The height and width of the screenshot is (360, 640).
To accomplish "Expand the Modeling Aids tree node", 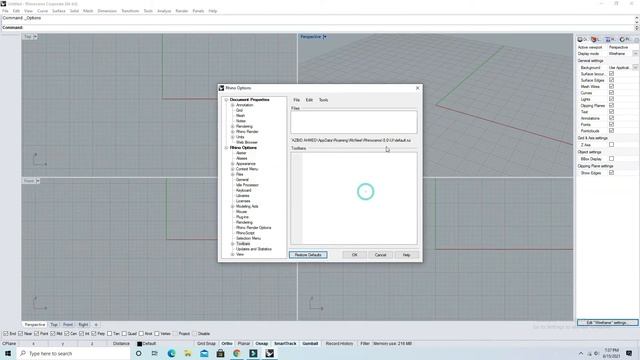I will [233, 206].
